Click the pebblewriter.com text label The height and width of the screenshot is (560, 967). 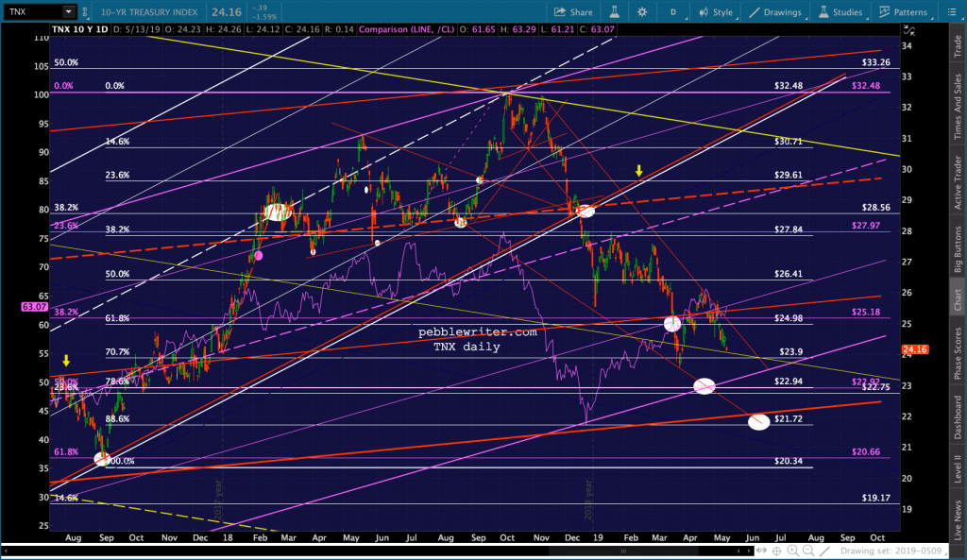click(x=477, y=331)
